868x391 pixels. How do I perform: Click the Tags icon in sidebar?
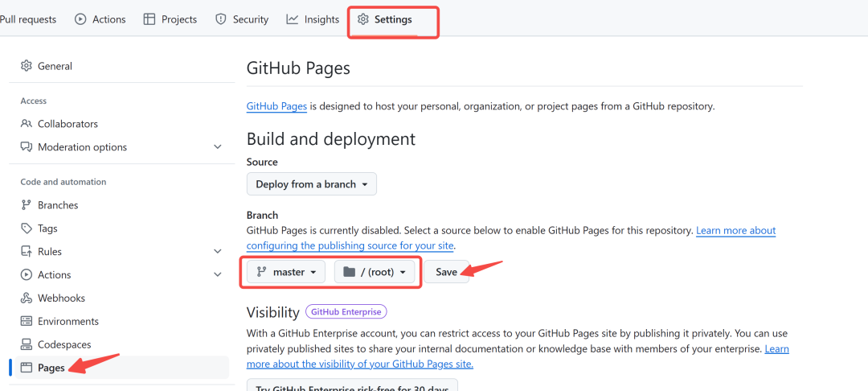(27, 228)
